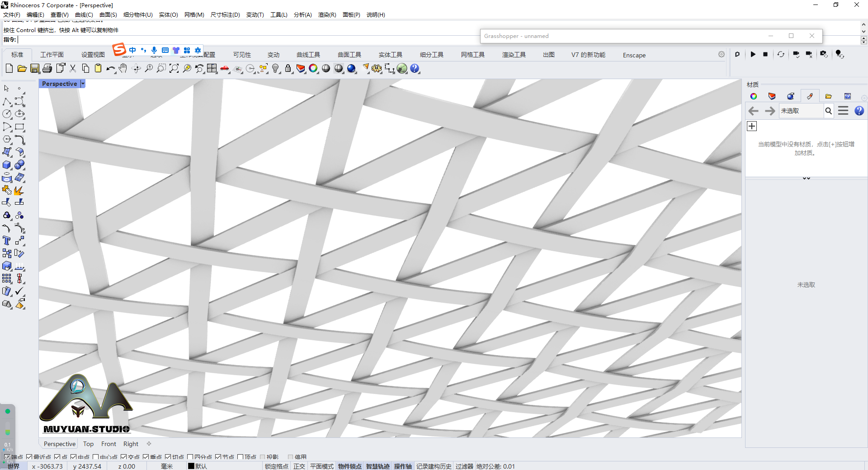Enable the 中心点 osnap checkbox
The height and width of the screenshot is (470, 868).
(96, 457)
